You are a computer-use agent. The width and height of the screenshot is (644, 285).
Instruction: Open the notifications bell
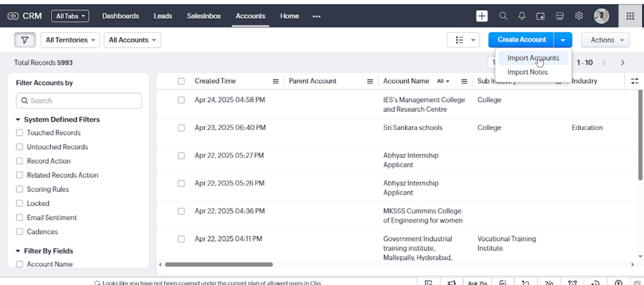click(522, 16)
